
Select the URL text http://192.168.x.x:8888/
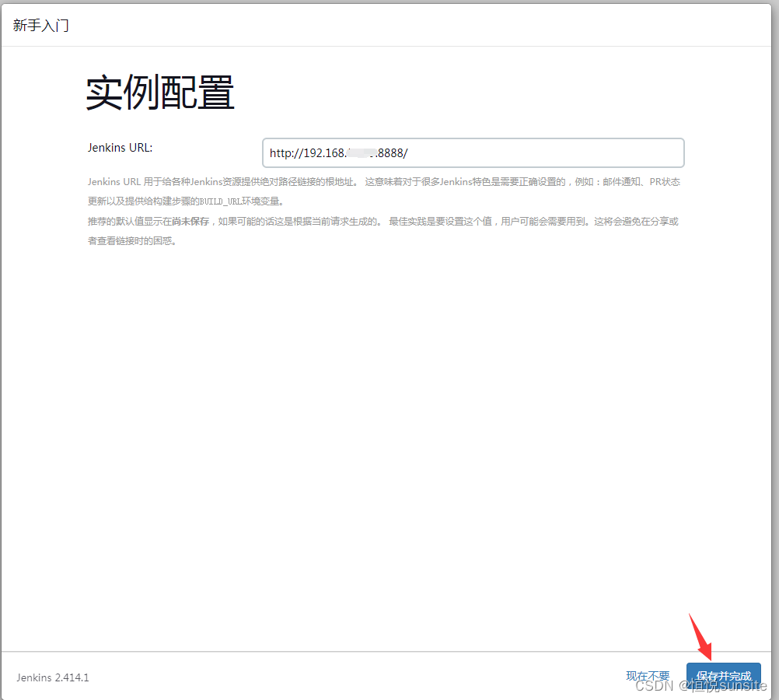(339, 152)
